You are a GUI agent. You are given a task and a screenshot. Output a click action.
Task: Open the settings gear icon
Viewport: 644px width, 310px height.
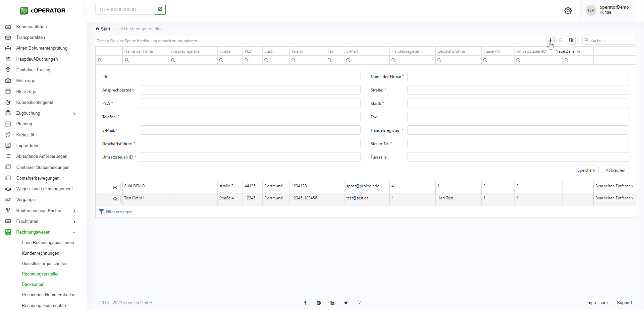pyautogui.click(x=568, y=11)
